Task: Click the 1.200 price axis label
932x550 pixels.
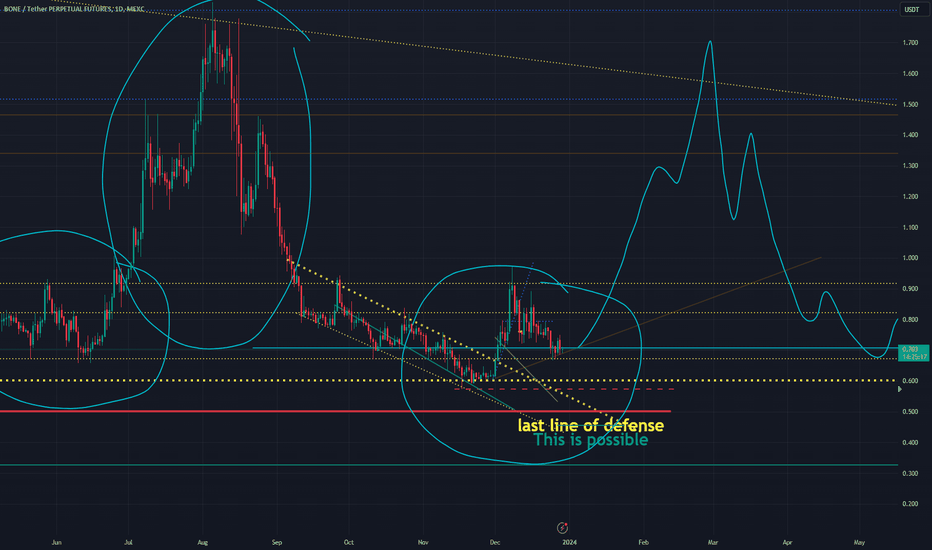Action: [910, 197]
